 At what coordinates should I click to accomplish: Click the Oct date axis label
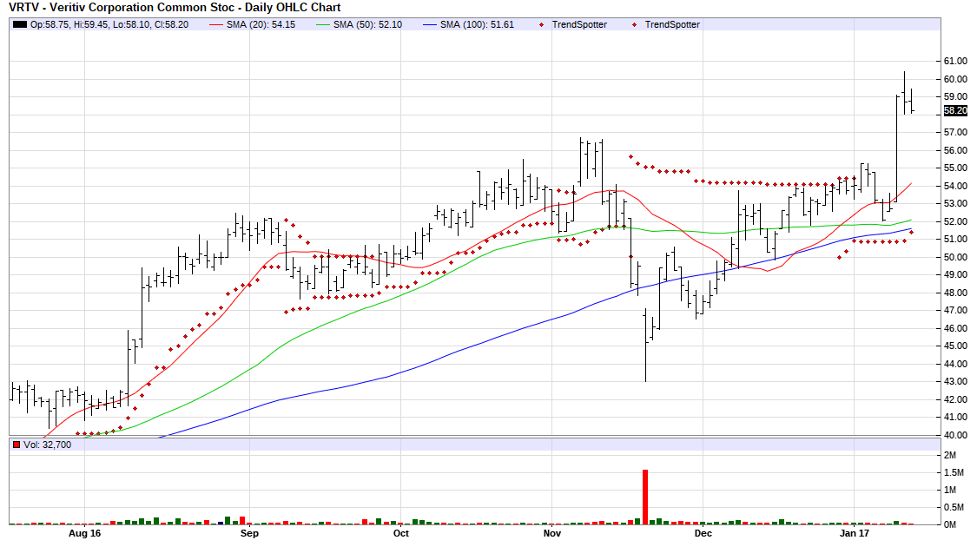tap(401, 533)
